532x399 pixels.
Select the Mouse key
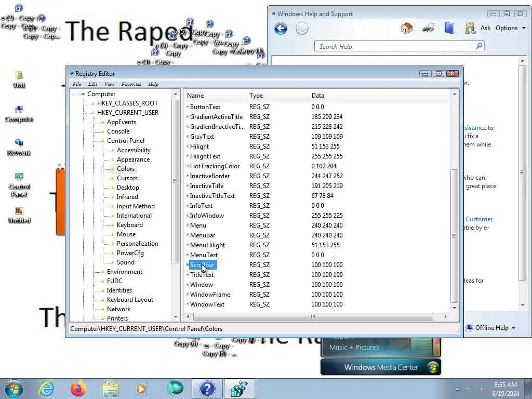126,234
